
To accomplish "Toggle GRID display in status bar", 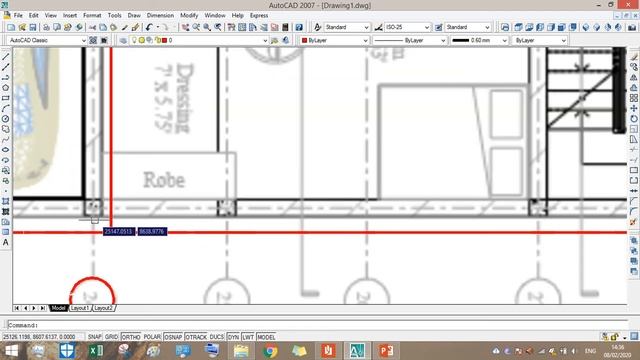I will 111,337.
